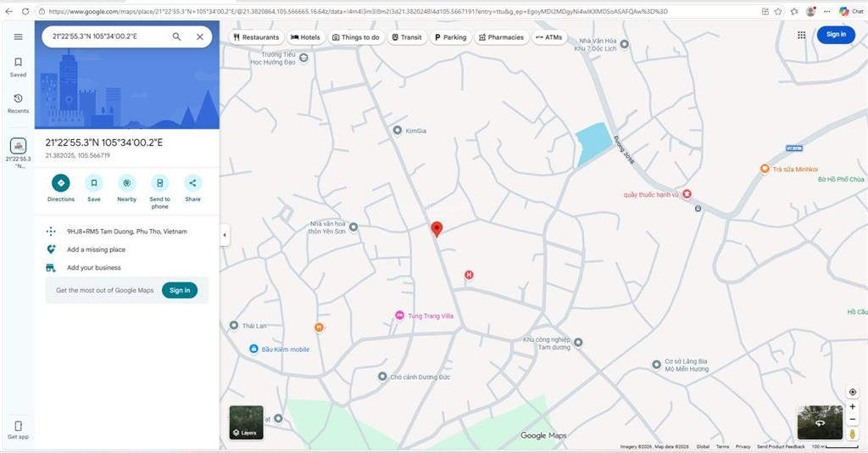The image size is (868, 453).
Task: Open the Layers thumbnail
Action: [x=247, y=422]
